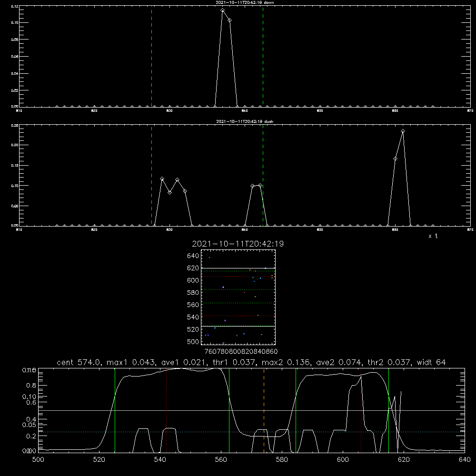Click x-axis label '560' of the bottom plot
The image size is (476, 476).
[221, 460]
